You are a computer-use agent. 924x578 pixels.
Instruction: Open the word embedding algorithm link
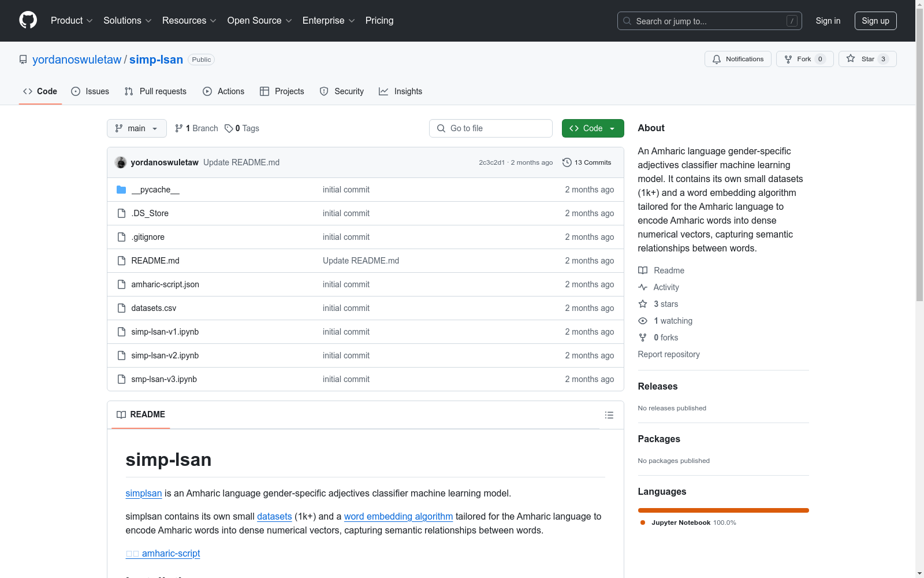pos(398,516)
